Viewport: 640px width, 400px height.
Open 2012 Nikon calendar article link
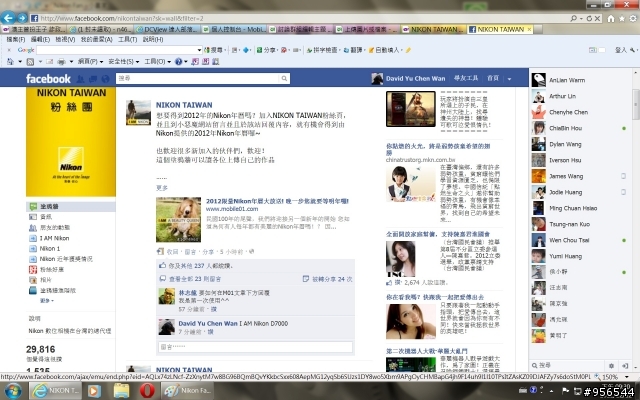pos(277,201)
